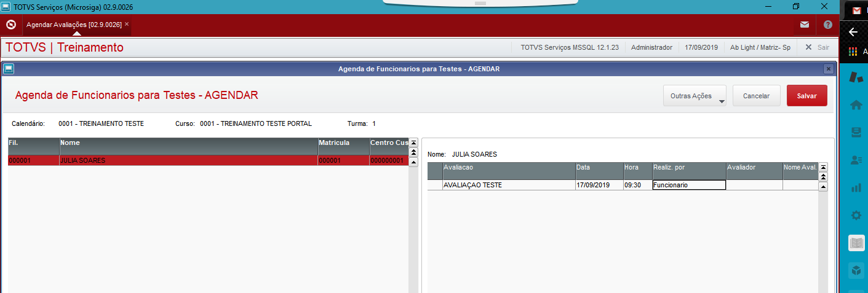868x293 pixels.
Task: Save the schedule with Salvar
Action: pos(807,96)
